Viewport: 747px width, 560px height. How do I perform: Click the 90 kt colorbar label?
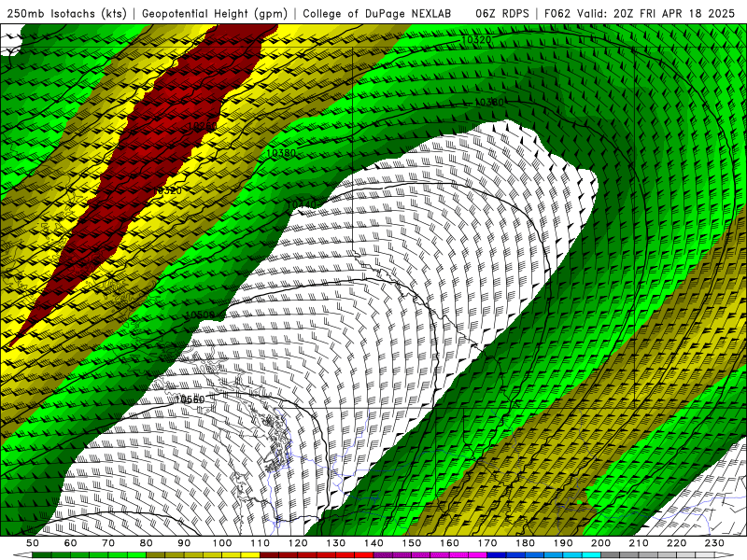tap(184, 543)
